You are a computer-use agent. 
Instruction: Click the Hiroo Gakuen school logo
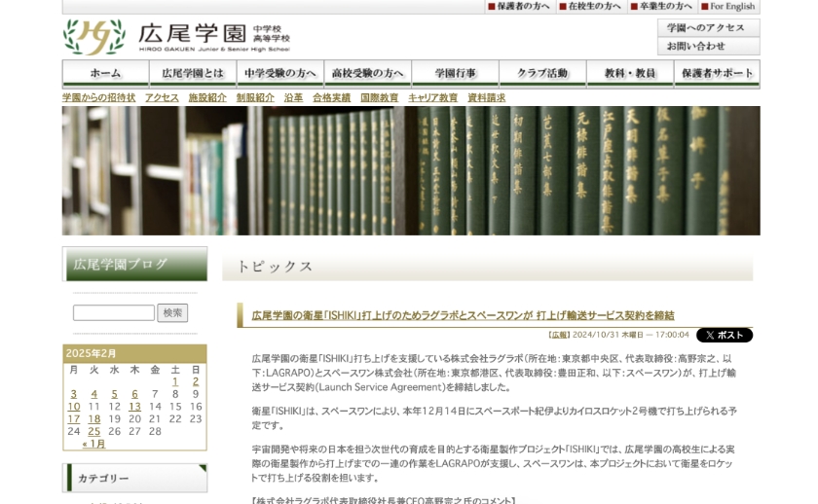[x=175, y=38]
